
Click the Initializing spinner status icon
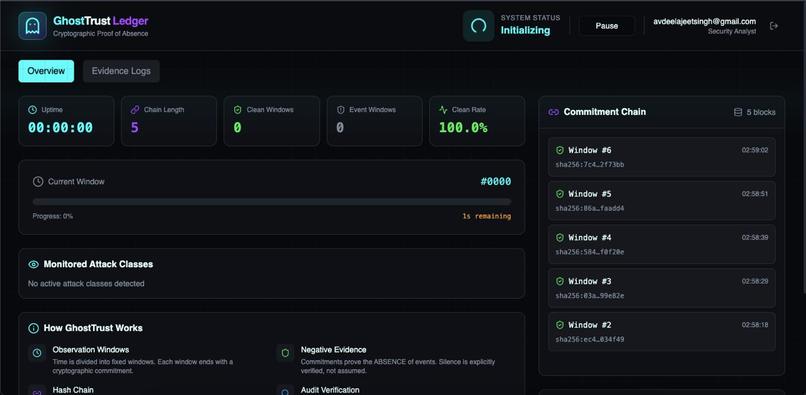[x=479, y=26]
